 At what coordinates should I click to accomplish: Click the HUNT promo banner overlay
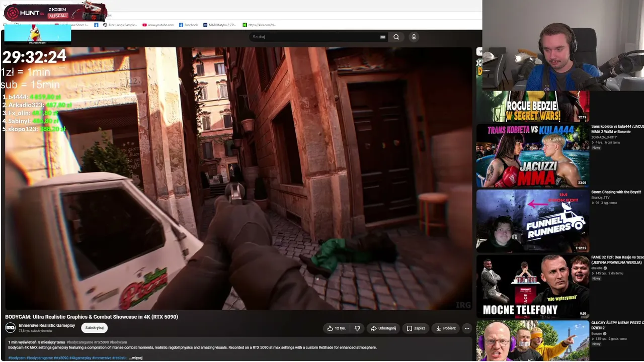coord(55,12)
